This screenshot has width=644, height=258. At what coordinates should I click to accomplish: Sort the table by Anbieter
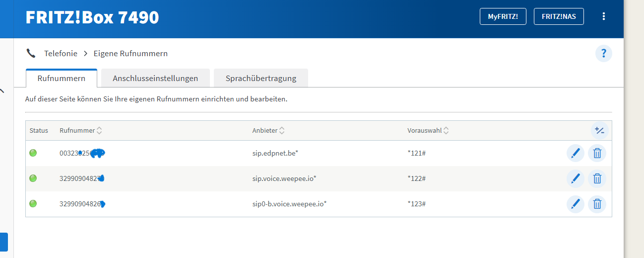[268, 131]
